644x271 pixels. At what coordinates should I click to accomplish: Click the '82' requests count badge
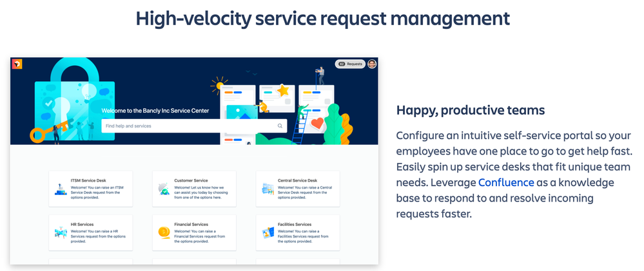tap(342, 64)
